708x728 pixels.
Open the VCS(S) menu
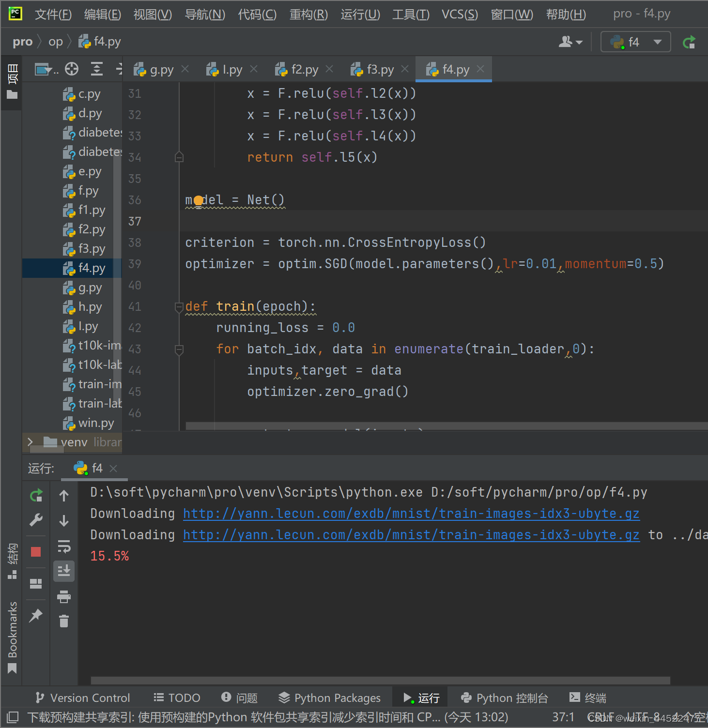pos(460,15)
